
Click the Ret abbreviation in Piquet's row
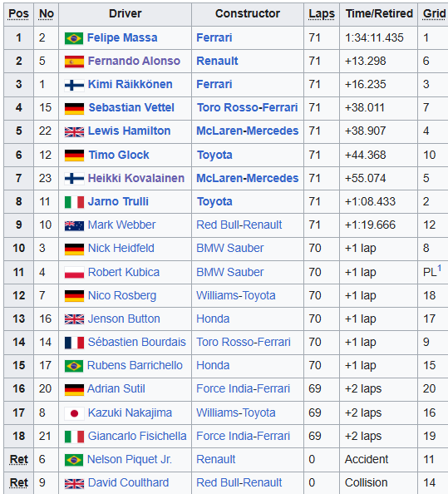pyautogui.click(x=19, y=459)
